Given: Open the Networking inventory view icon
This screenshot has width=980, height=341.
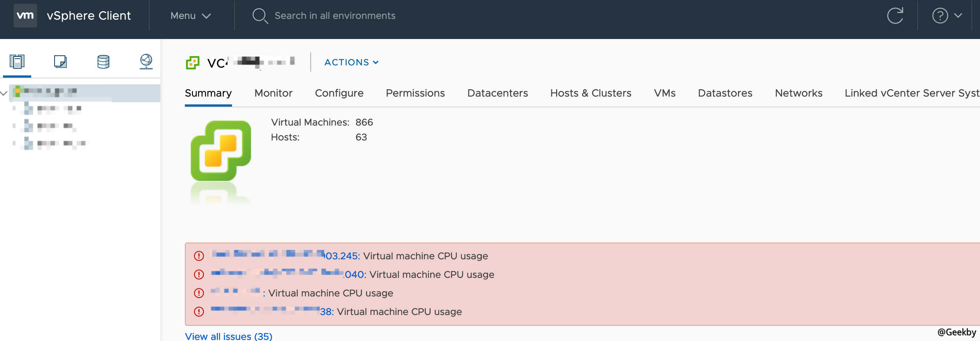Looking at the screenshot, I should 146,61.
